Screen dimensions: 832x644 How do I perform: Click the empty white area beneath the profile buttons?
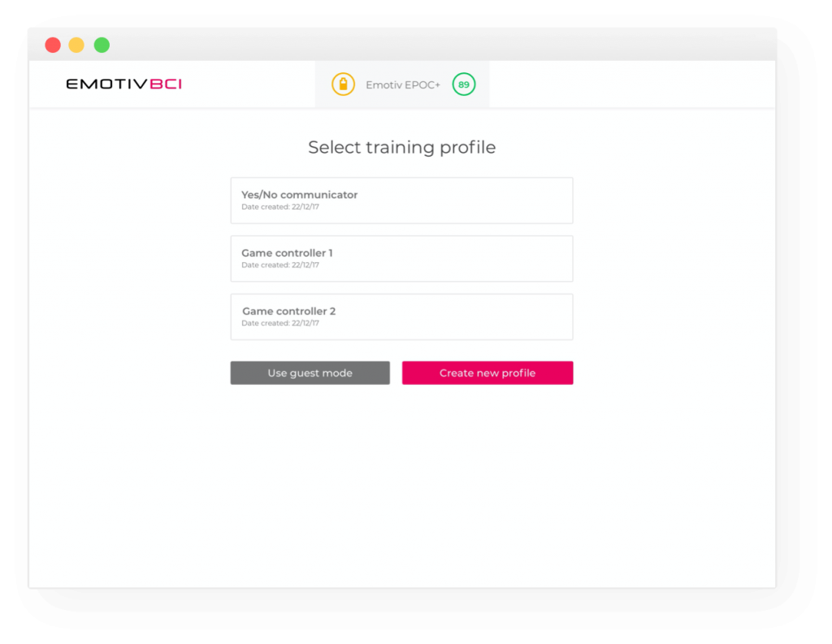click(401, 482)
